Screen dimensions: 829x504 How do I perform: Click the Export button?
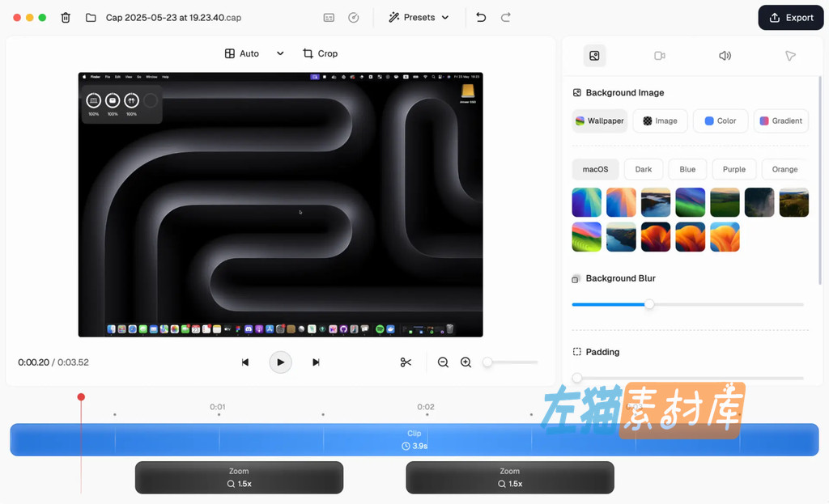791,18
